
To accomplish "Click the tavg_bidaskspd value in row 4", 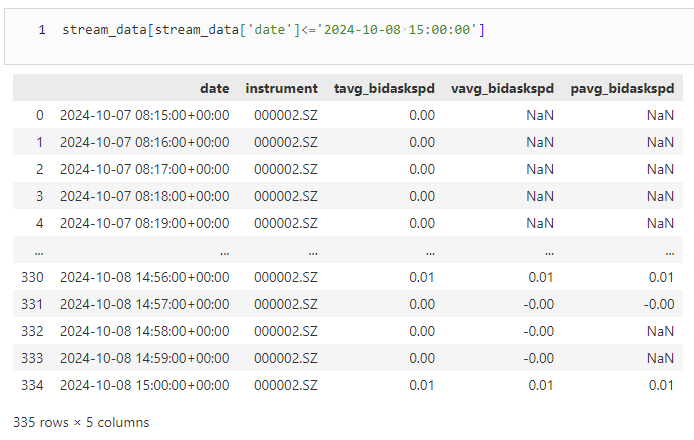I will pos(421,223).
